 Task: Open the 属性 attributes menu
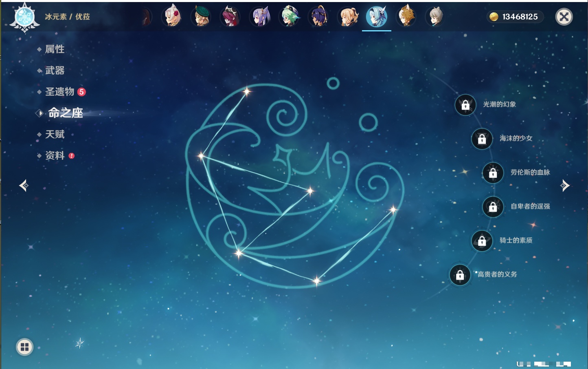point(55,49)
